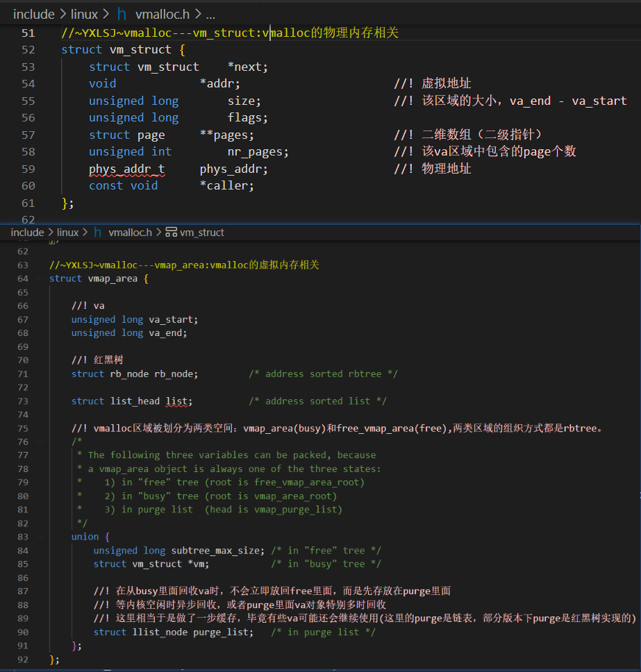
Task: Click the Windows taskbar at screen bottom
Action: (320, 669)
